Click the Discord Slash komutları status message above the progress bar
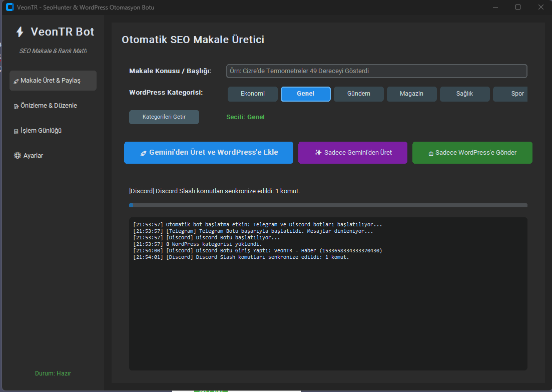The height and width of the screenshot is (392, 552). (x=214, y=191)
